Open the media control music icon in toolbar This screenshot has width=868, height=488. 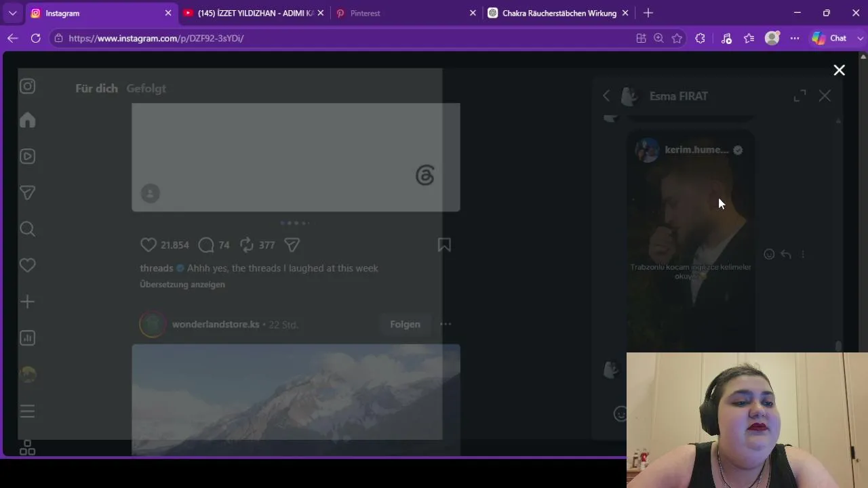coord(726,39)
